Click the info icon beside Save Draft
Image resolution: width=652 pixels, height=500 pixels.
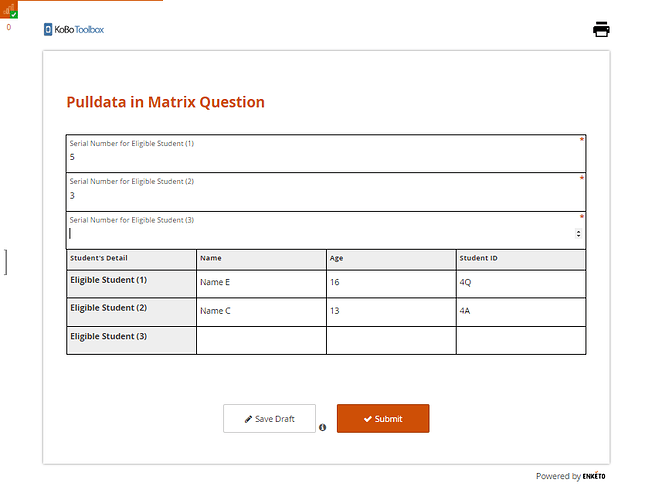tap(323, 427)
